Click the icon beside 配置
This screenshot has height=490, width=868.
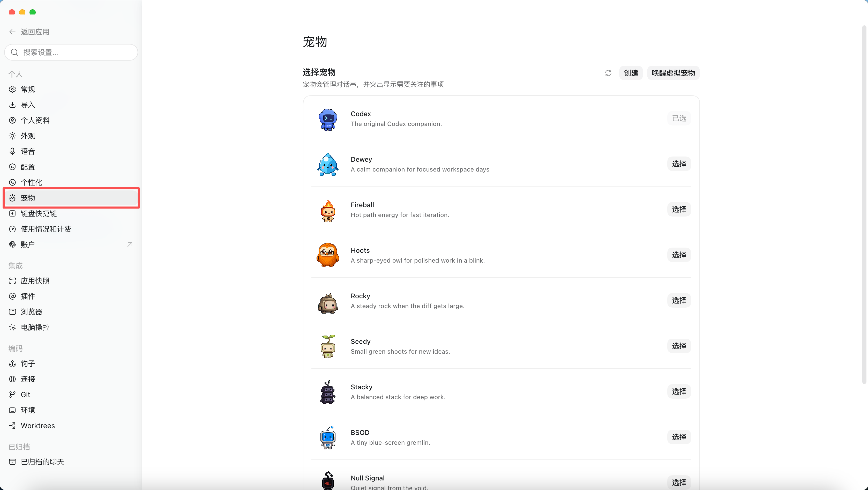(12, 167)
